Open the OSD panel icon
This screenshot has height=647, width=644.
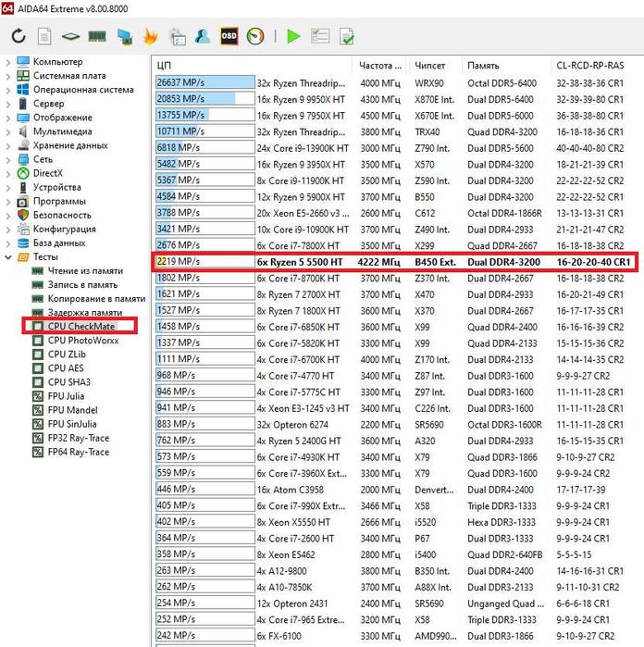[x=229, y=36]
